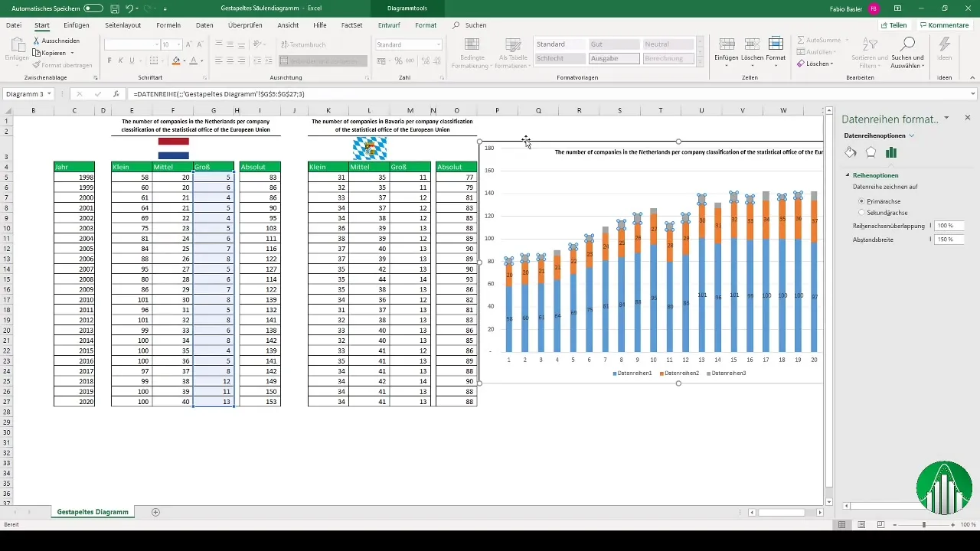Click the zoom out minus button
This screenshot has width=980, height=551.
(x=895, y=524)
